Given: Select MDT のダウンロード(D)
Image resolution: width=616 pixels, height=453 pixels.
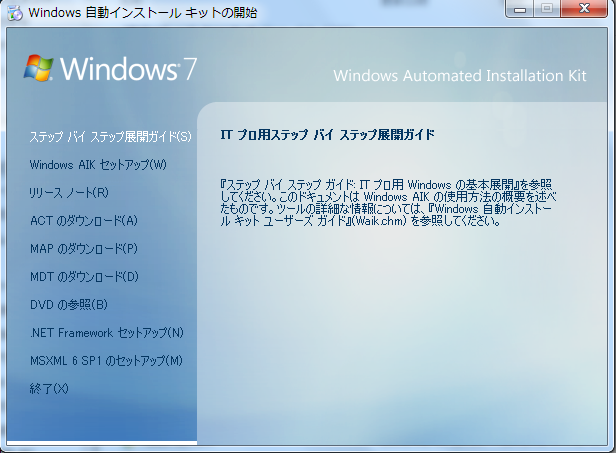Looking at the screenshot, I should [84, 277].
